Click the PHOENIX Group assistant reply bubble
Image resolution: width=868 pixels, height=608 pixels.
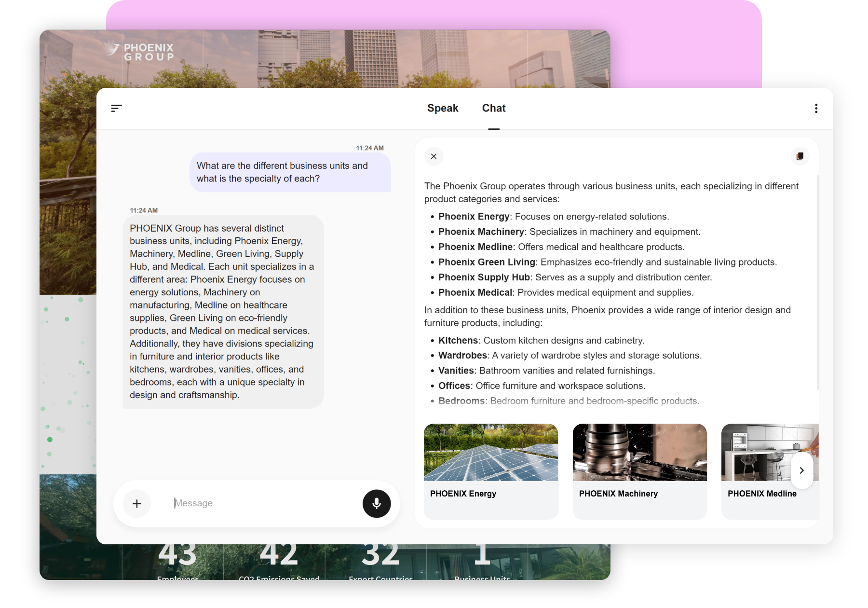coord(223,311)
